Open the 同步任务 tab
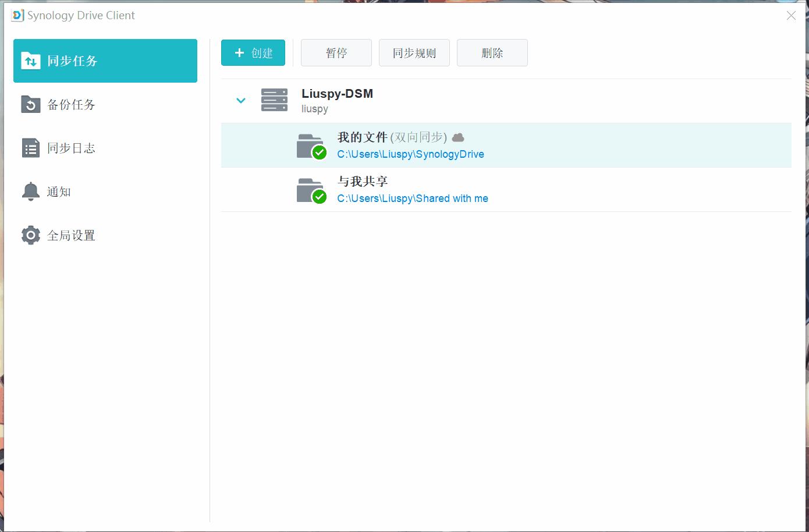This screenshot has width=809, height=532. 105,61
